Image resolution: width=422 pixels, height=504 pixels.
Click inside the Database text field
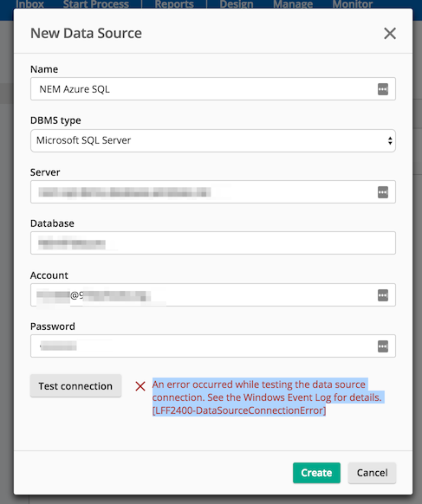point(213,243)
